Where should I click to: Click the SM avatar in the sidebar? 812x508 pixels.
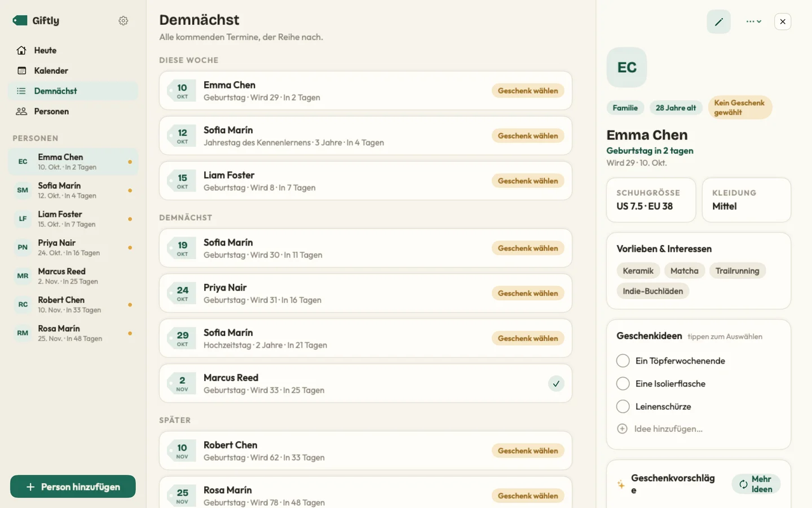tap(23, 190)
